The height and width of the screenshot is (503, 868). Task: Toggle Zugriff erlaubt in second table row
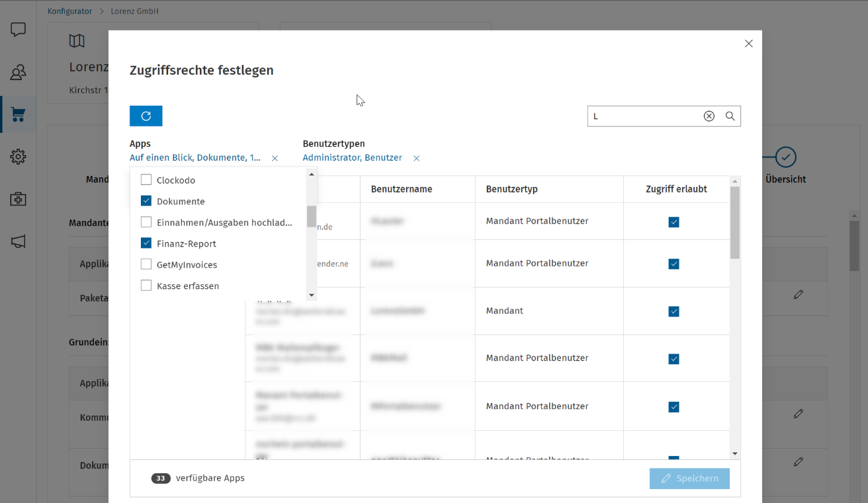click(x=673, y=264)
